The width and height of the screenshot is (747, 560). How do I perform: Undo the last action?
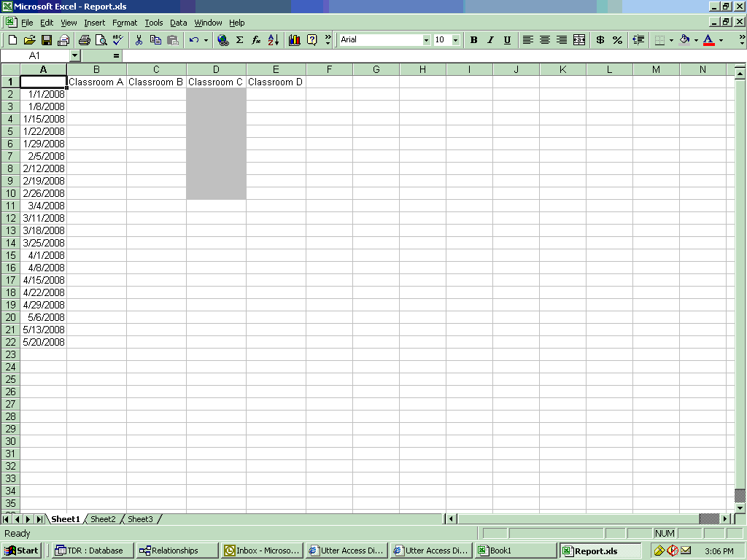pyautogui.click(x=193, y=40)
